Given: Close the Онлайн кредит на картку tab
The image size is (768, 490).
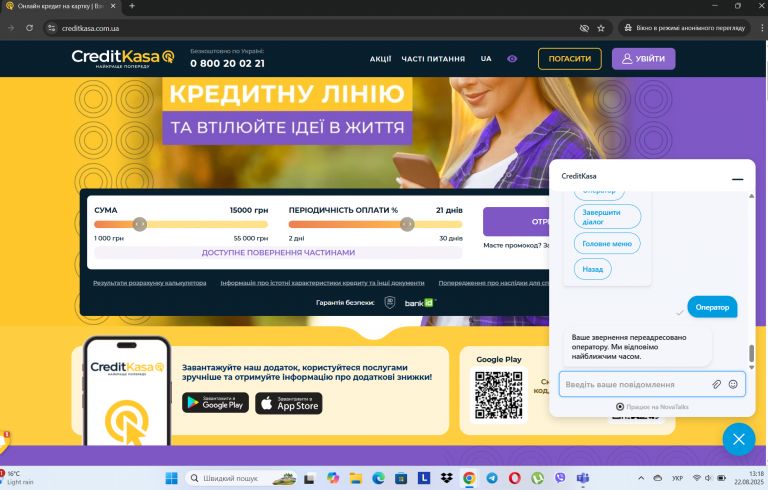Looking at the screenshot, I should click(x=113, y=6).
